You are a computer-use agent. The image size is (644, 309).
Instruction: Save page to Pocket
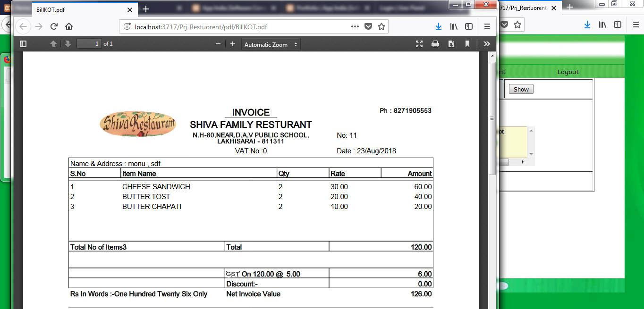click(368, 27)
